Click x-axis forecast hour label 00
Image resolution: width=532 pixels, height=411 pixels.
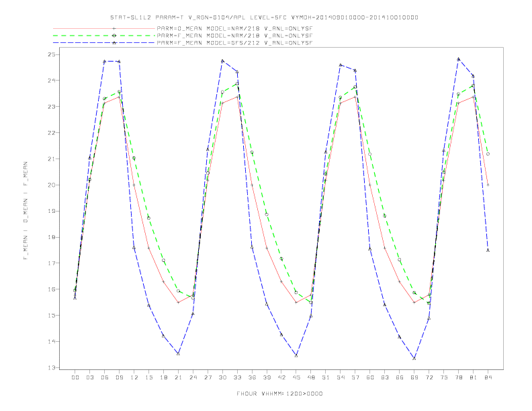(75, 377)
